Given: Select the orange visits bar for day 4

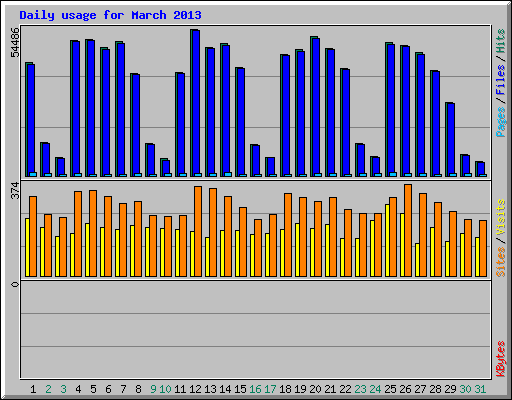Looking at the screenshot, I should pyautogui.click(x=78, y=234).
